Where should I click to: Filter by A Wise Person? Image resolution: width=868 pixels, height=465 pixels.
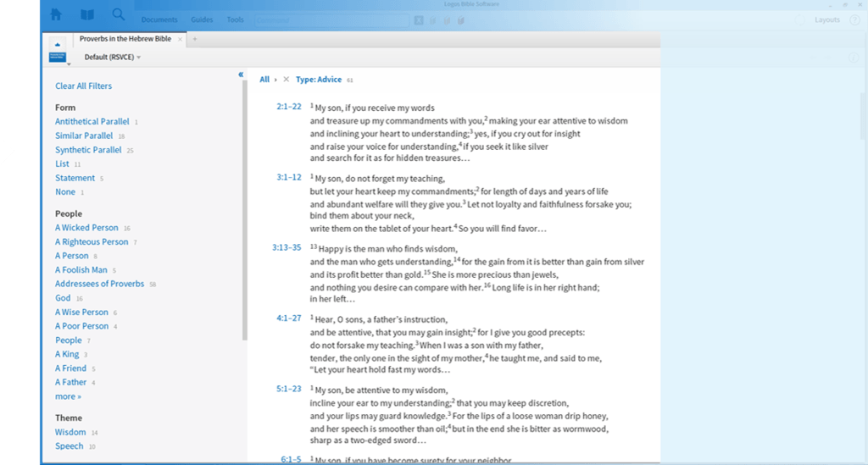pos(81,312)
